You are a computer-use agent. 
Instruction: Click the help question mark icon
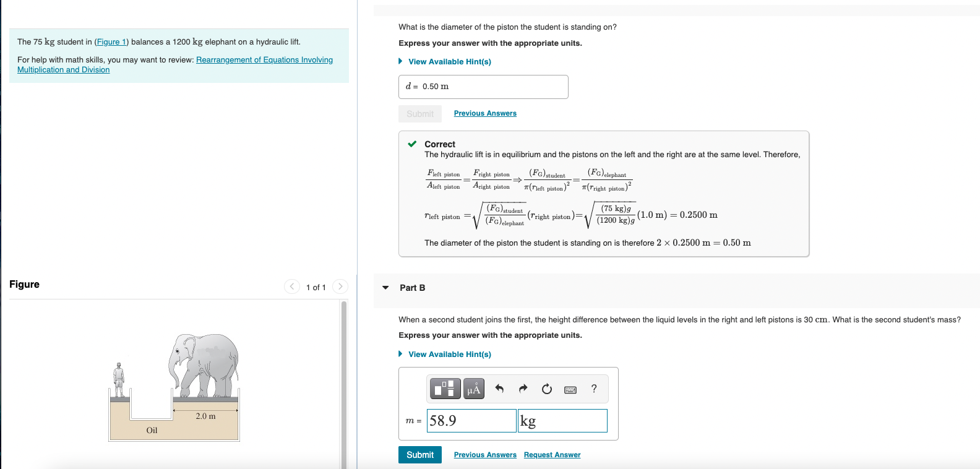click(x=594, y=389)
